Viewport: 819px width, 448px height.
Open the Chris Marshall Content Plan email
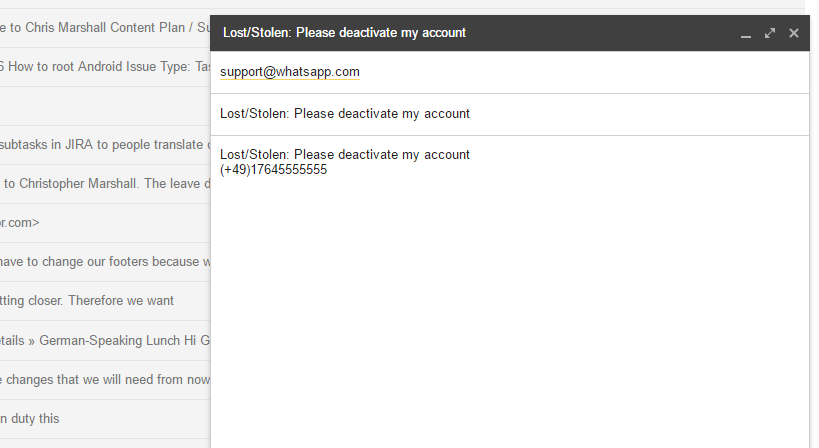click(x=104, y=28)
